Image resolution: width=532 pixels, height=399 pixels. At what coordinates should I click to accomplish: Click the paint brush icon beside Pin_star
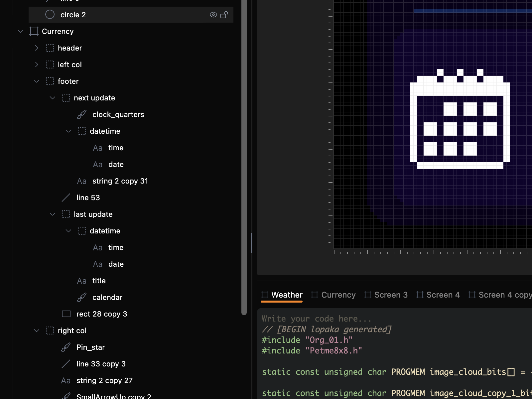[66, 347]
